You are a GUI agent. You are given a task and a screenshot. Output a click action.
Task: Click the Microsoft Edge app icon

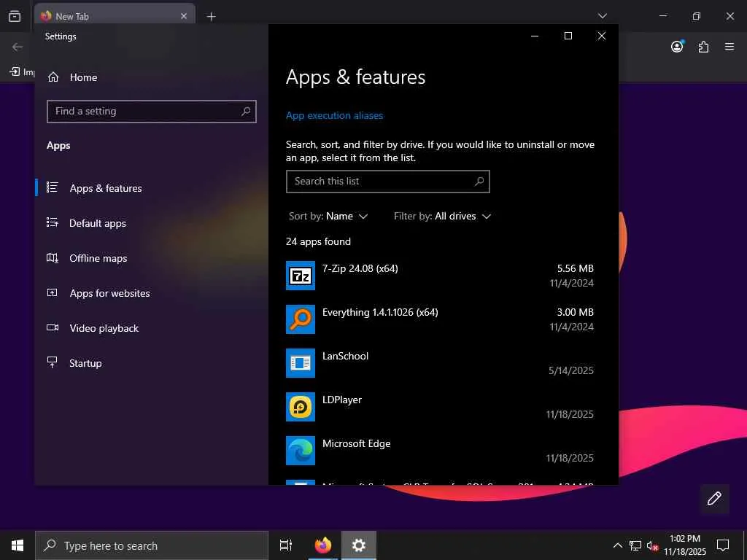click(x=300, y=451)
